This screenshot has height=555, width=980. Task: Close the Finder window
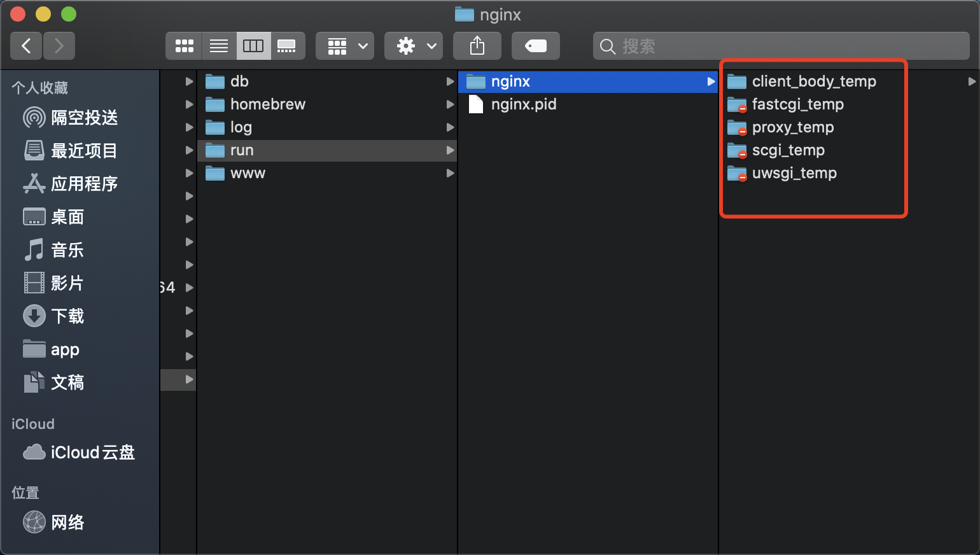point(18,14)
